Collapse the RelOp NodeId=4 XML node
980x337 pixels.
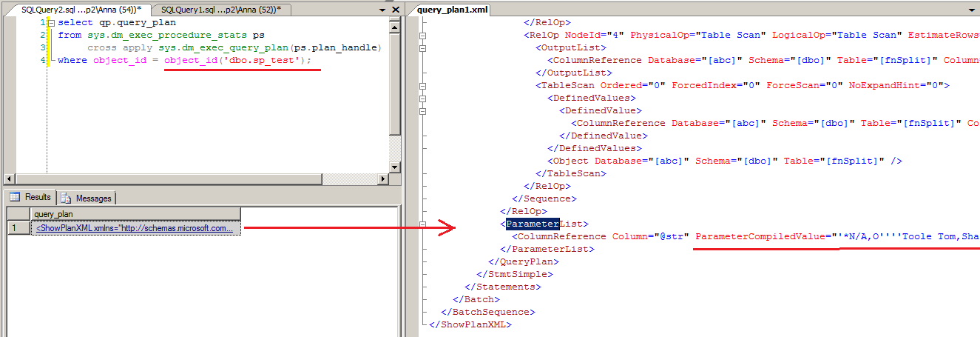point(423,35)
